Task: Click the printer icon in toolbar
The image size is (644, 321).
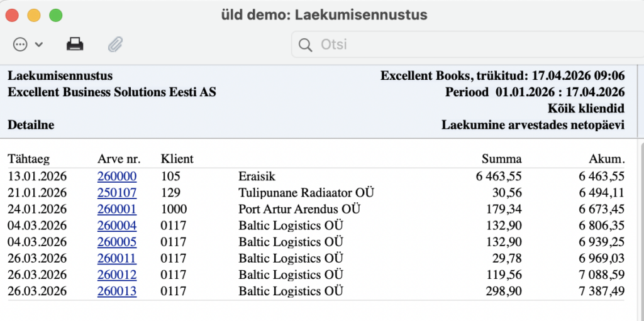Action: [x=75, y=45]
